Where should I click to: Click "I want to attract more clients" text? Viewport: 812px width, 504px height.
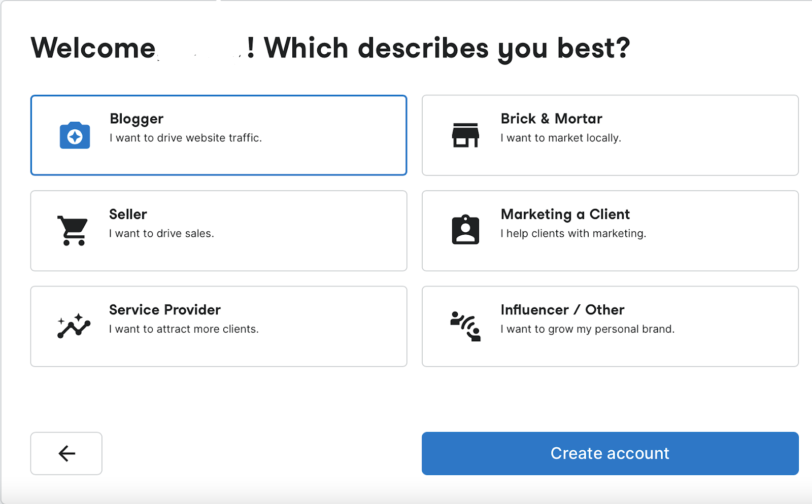(184, 329)
